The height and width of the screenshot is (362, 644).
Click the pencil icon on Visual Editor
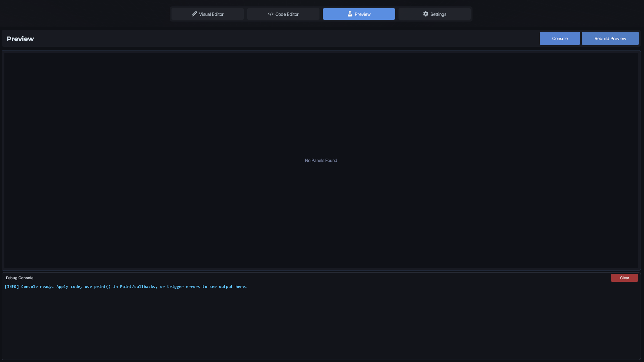(x=194, y=14)
